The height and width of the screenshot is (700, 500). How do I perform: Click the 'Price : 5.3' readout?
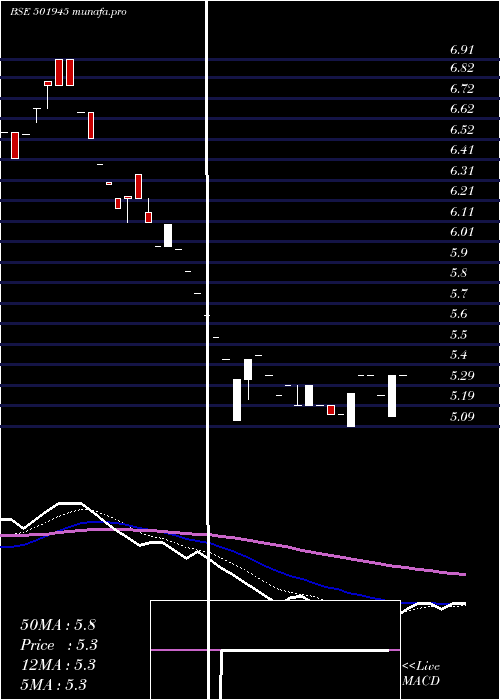59,645
